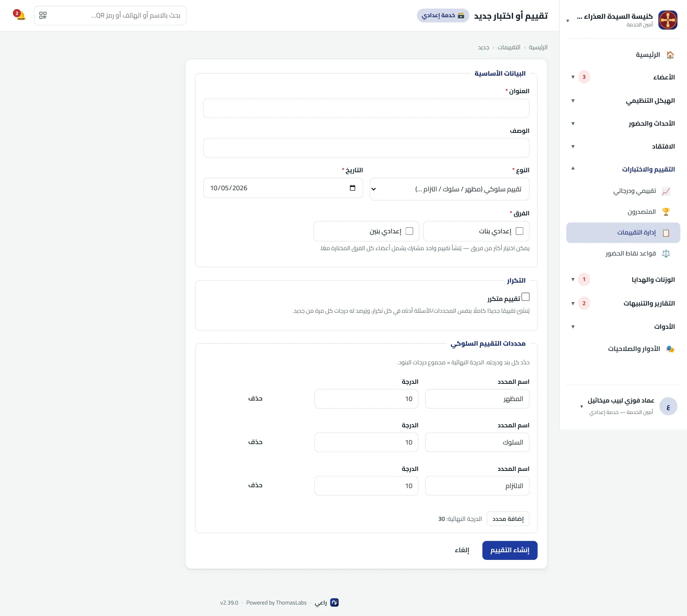Focus the QR/name search box
The image size is (687, 616).
[x=110, y=15]
